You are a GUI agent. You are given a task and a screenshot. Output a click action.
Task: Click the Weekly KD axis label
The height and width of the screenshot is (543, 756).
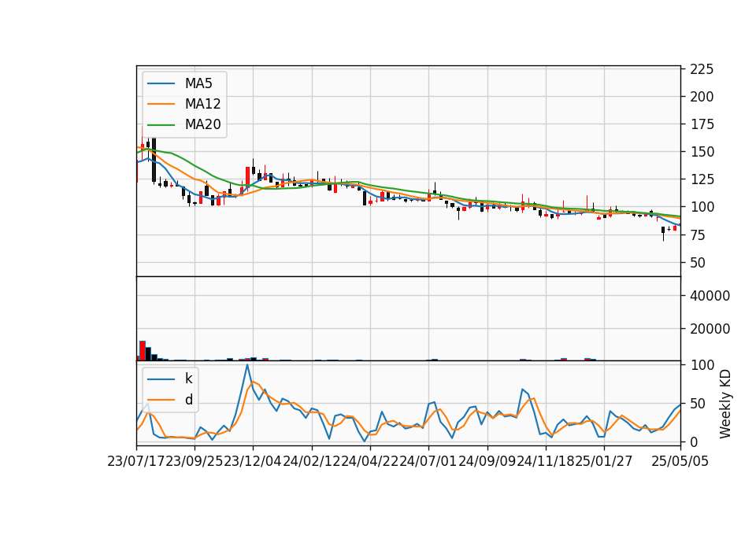pos(725,404)
